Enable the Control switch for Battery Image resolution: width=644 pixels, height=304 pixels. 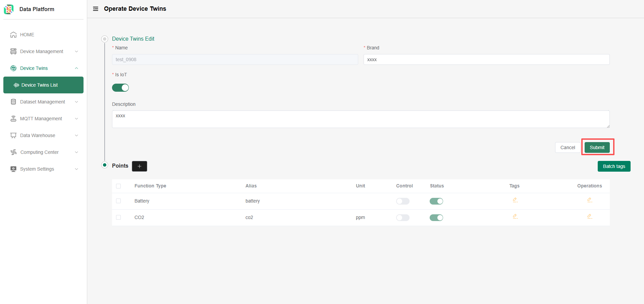(x=402, y=201)
